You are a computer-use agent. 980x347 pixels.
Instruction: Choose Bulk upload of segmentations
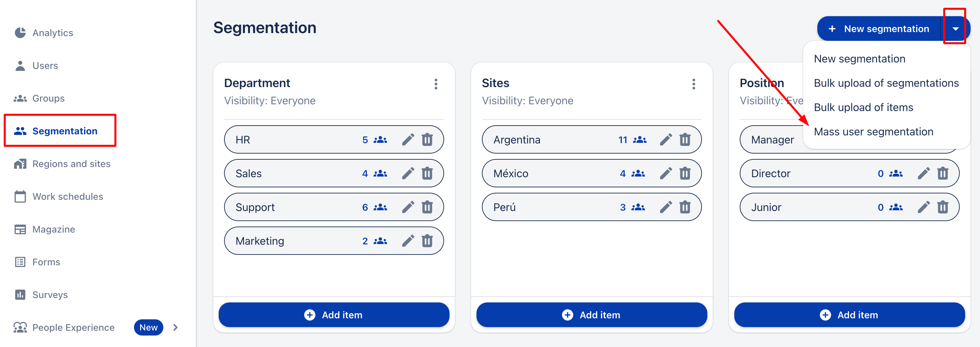[886, 83]
